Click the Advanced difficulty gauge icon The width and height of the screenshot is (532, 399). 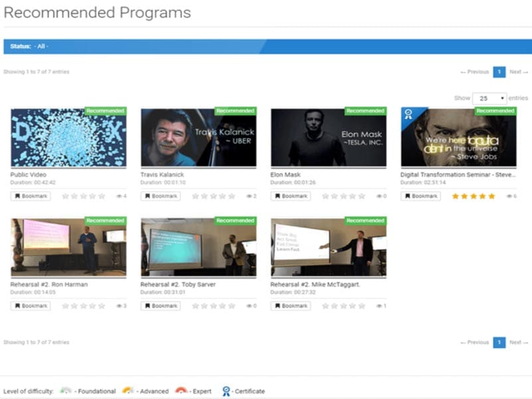click(128, 390)
